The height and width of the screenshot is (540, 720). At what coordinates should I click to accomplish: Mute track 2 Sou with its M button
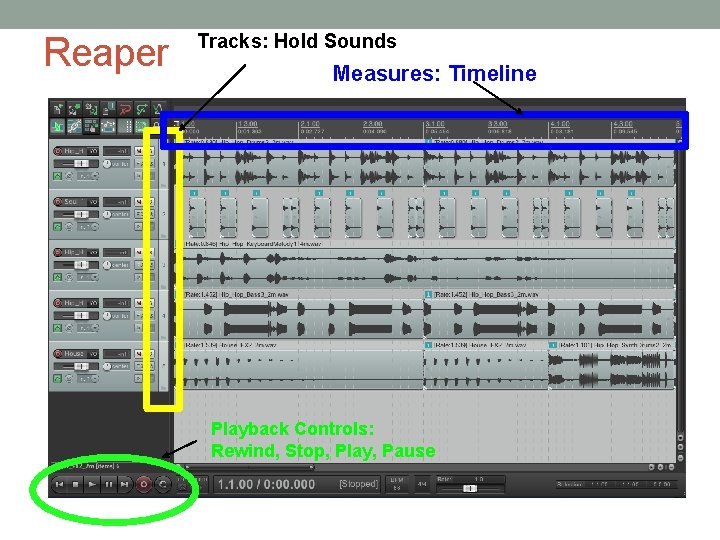coord(139,202)
